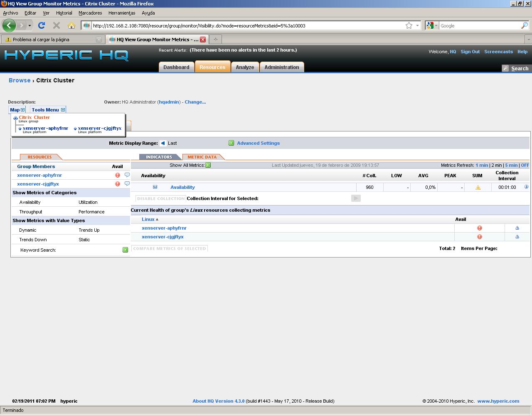The height and width of the screenshot is (416, 532).
Task: Click the green Keyword Search go button
Action: point(125,250)
